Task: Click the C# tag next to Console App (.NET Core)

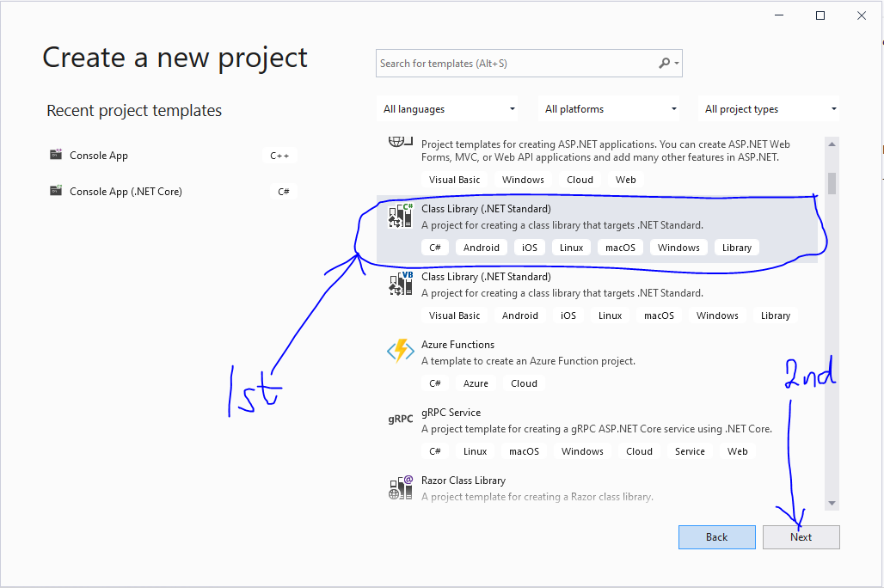Action: [x=284, y=192]
